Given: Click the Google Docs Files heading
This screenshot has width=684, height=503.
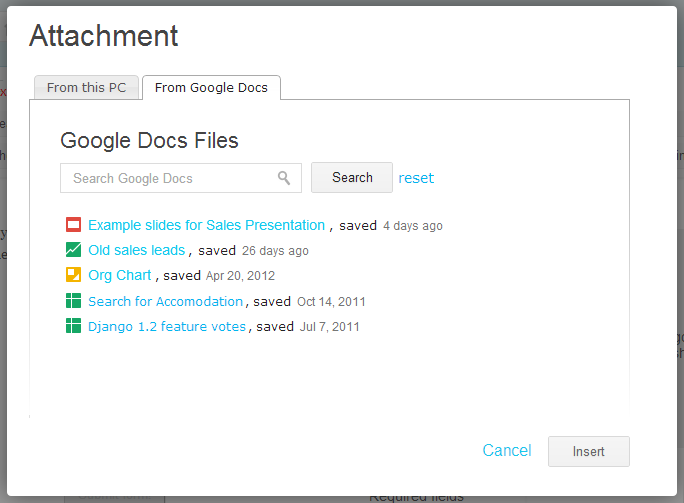Looking at the screenshot, I should [x=149, y=140].
